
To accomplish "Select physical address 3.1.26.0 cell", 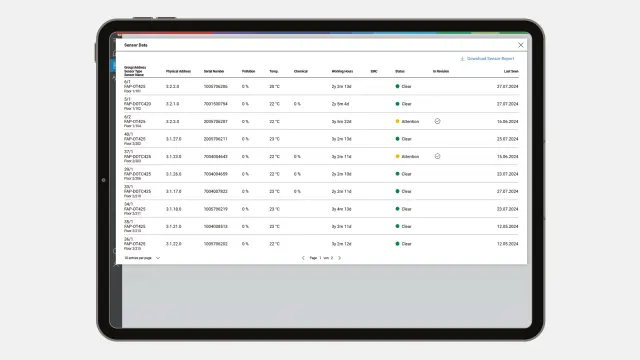I will click(x=173, y=174).
